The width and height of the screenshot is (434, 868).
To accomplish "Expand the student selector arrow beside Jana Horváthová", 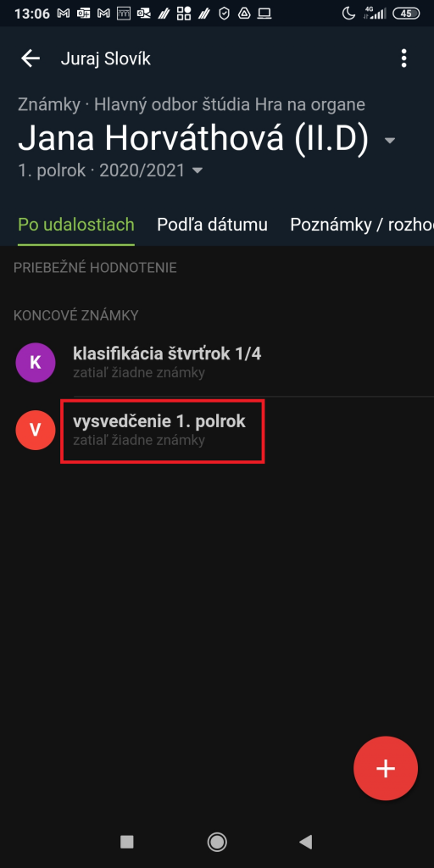I will coord(390,141).
